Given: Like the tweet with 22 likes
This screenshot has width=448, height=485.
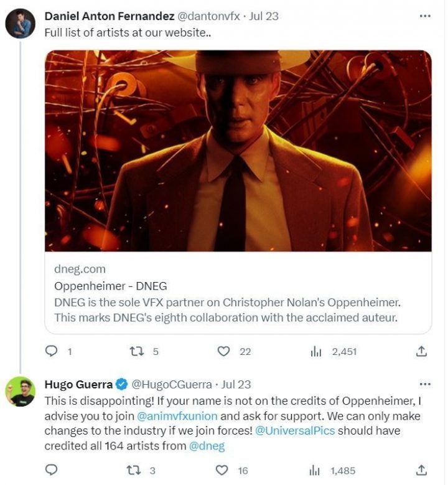Looking at the screenshot, I should (223, 351).
